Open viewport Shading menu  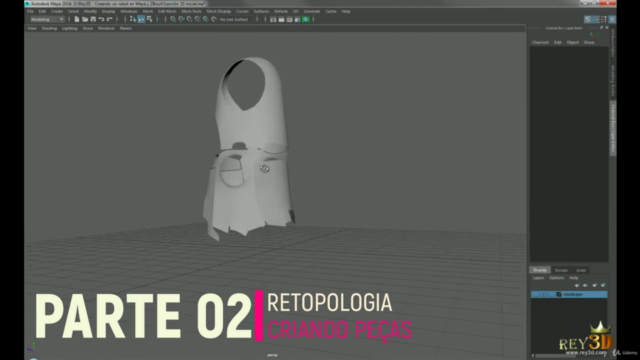tap(49, 29)
